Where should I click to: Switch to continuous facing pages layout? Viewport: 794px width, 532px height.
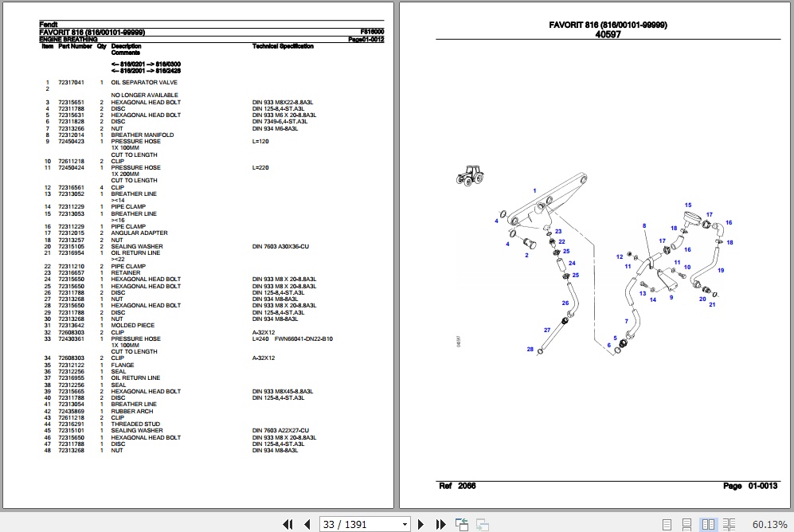tap(729, 524)
